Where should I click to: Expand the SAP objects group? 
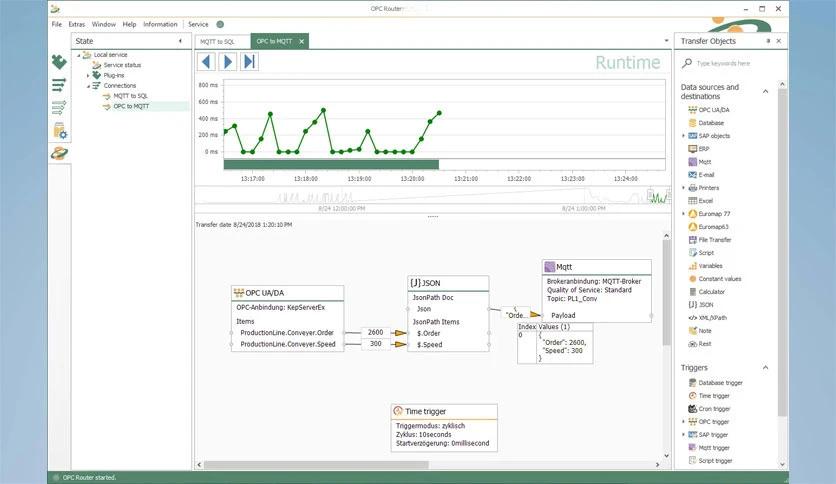684,135
